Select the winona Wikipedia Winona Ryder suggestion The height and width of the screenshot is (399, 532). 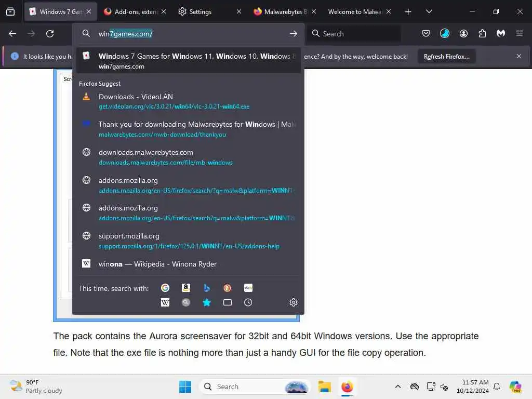coord(188,264)
